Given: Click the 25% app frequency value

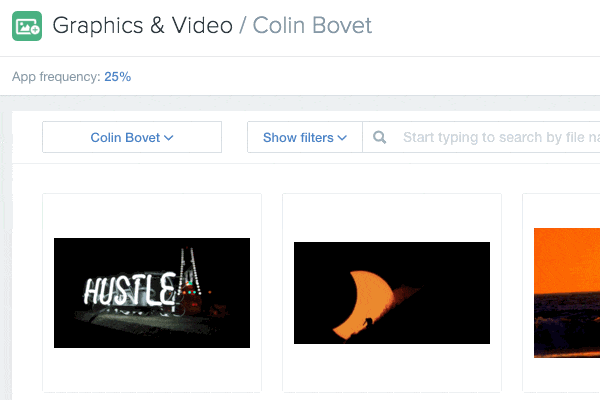Looking at the screenshot, I should tap(117, 77).
